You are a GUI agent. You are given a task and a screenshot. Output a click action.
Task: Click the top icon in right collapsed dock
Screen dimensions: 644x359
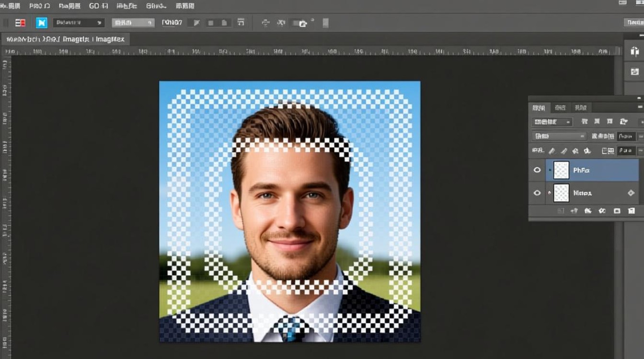[x=635, y=52]
